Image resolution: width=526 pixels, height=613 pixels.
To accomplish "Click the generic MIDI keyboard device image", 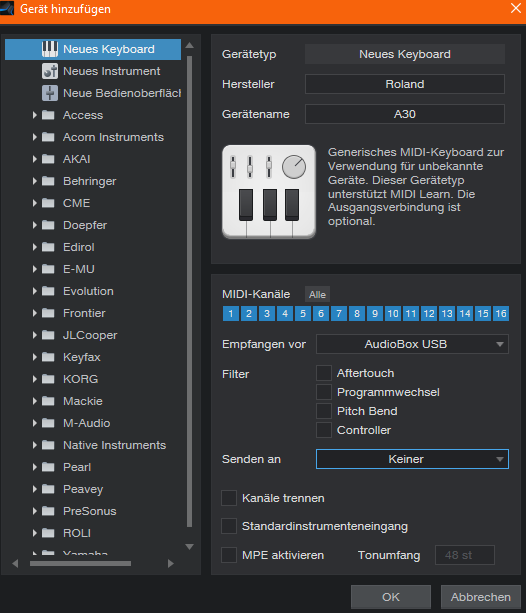I will pyautogui.click(x=269, y=192).
